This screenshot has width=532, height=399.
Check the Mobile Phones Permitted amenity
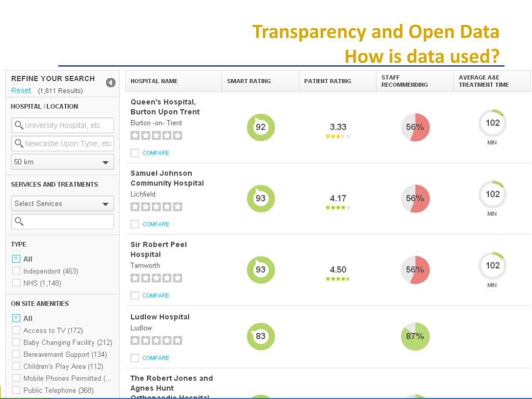click(16, 378)
